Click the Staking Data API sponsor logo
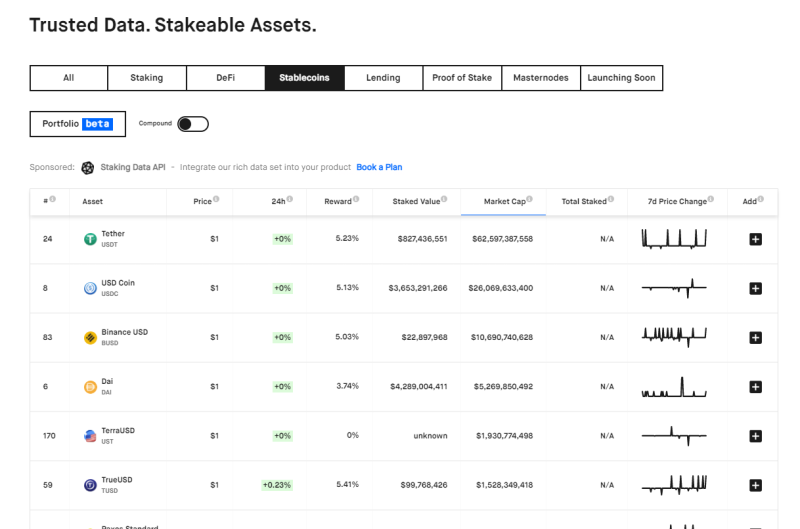Screen dimensions: 800x529 (x=88, y=167)
